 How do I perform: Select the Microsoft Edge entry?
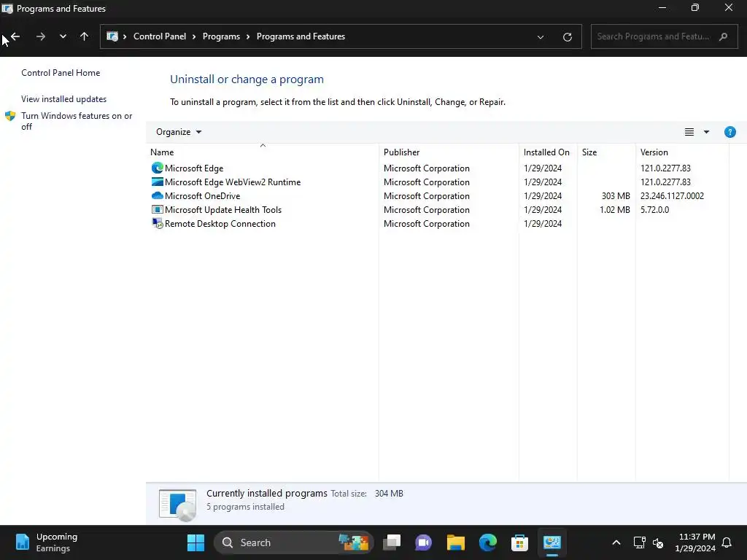pyautogui.click(x=438, y=168)
